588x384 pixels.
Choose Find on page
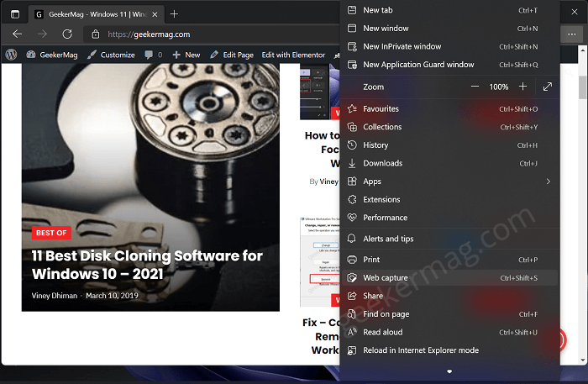(x=449, y=314)
